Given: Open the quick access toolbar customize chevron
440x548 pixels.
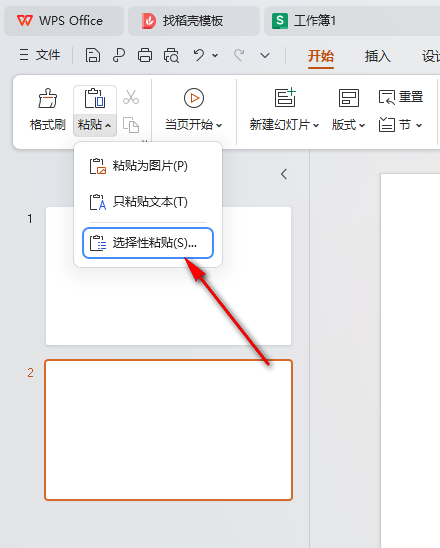Looking at the screenshot, I should [x=265, y=55].
